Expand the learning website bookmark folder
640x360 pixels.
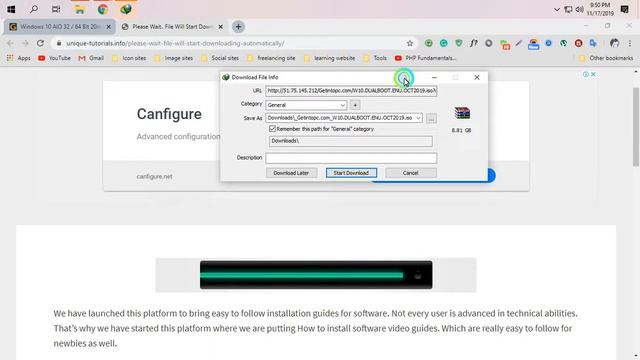click(330, 58)
